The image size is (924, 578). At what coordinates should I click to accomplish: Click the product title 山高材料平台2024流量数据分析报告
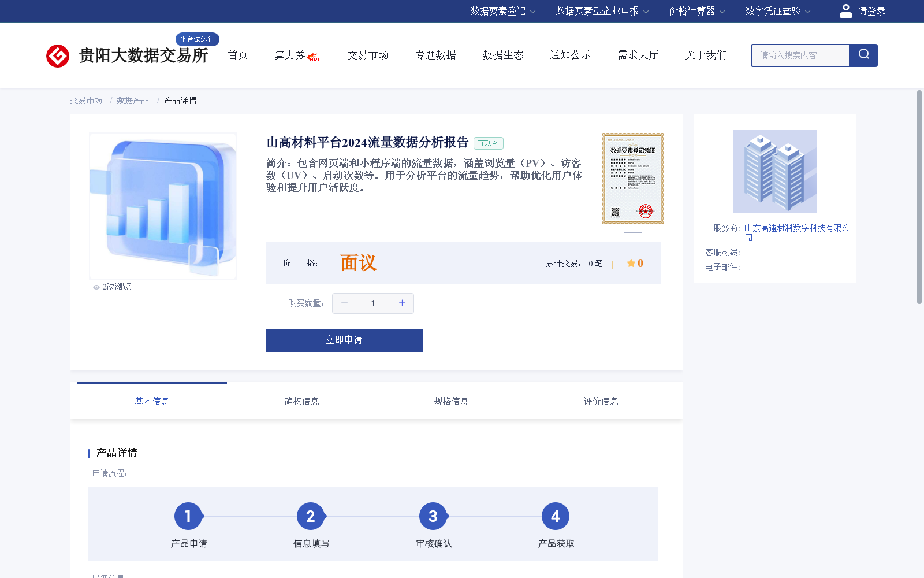click(x=367, y=143)
